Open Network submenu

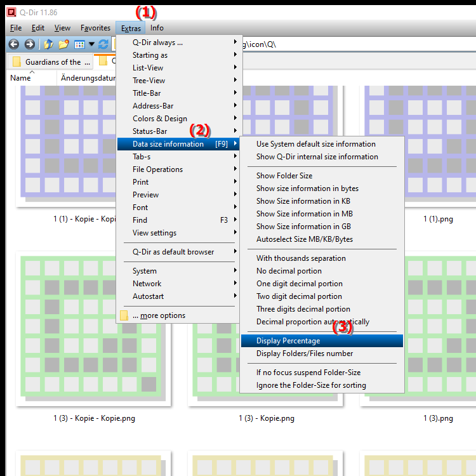178,284
